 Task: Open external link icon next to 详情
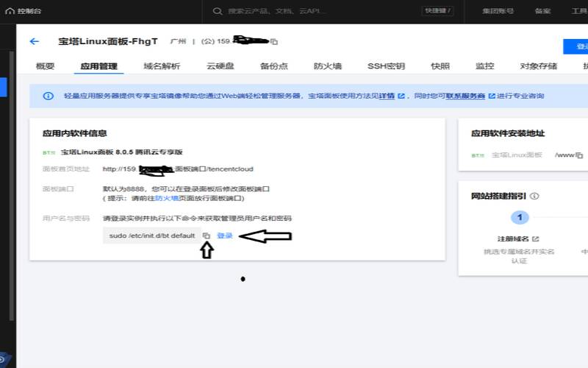401,96
